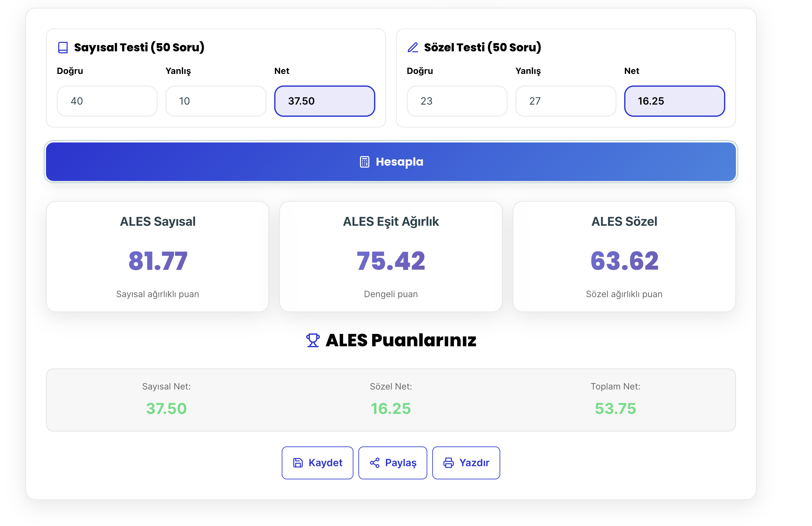Click the book icon beside Sayısal Testi
Viewport: 812px width, 526px height.
pyautogui.click(x=63, y=48)
